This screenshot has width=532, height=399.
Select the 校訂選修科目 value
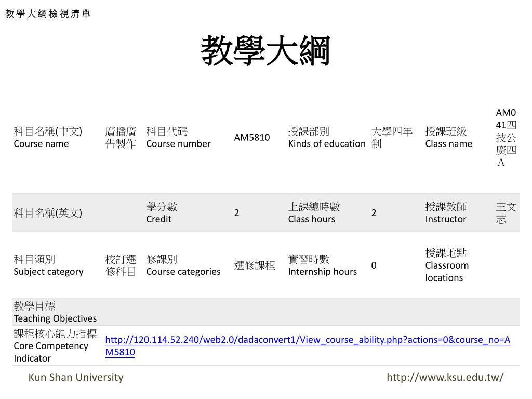point(121,265)
